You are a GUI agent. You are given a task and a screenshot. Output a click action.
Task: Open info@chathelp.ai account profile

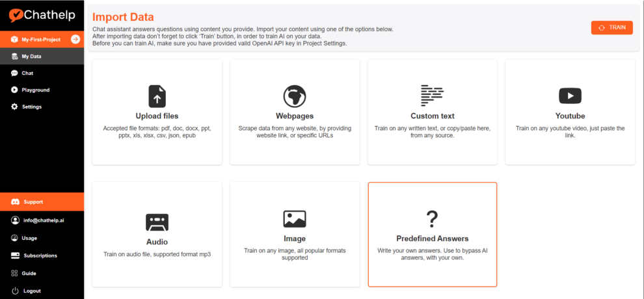pos(43,221)
